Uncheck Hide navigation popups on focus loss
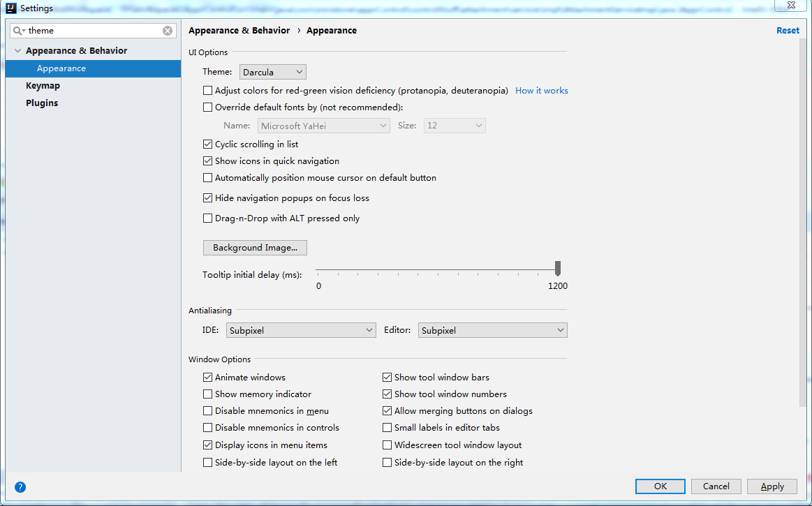Image resolution: width=812 pixels, height=506 pixels. pyautogui.click(x=207, y=198)
